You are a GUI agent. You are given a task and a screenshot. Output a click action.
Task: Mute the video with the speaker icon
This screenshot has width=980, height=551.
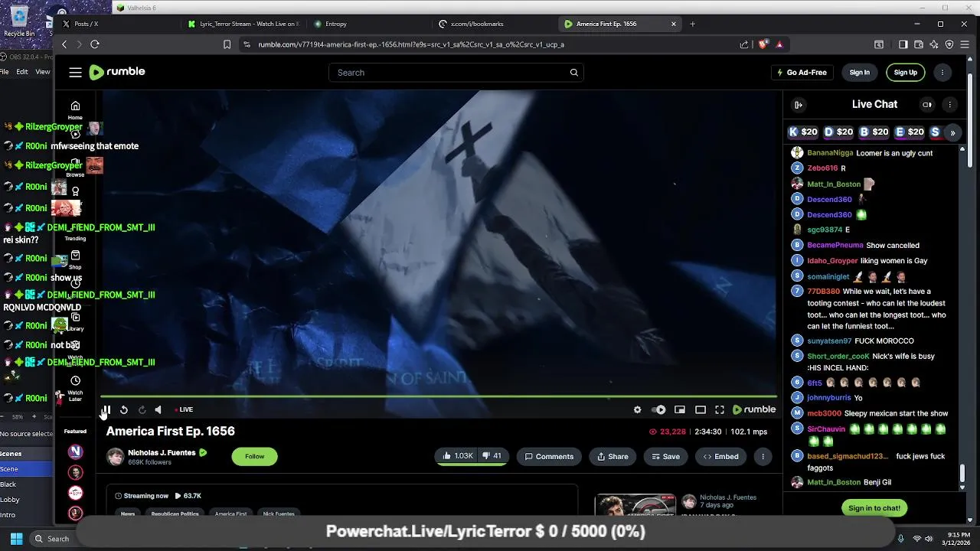tap(158, 410)
